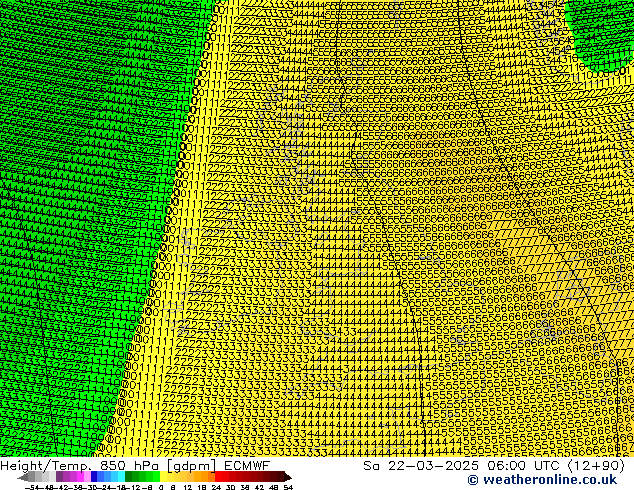The height and width of the screenshot is (490, 634).
Task: Select the dark blue segment above the -30 label
Action: (94, 477)
